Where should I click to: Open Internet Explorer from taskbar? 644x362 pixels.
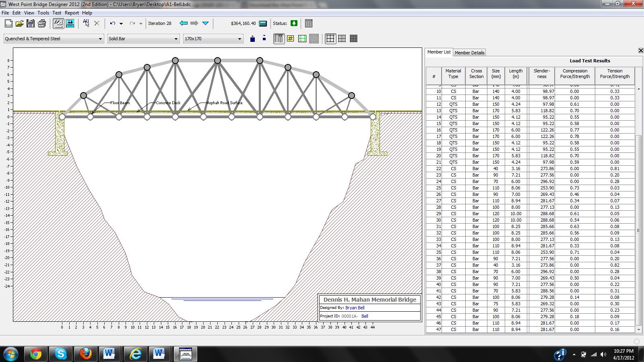(x=136, y=354)
